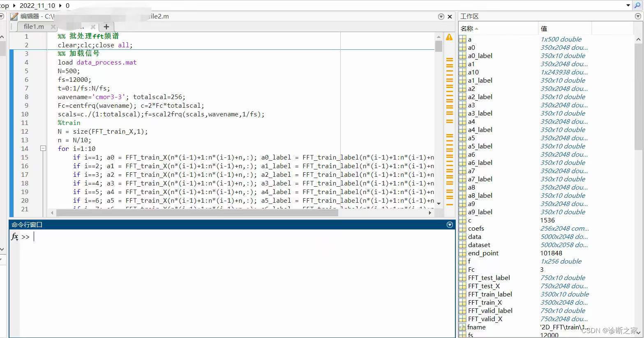Click the workspace vertical scrollbar thumb
This screenshot has width=644, height=338.
(x=638, y=97)
